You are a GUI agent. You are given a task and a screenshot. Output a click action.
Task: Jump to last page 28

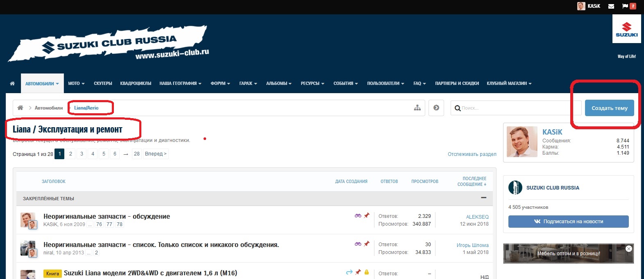coord(137,154)
